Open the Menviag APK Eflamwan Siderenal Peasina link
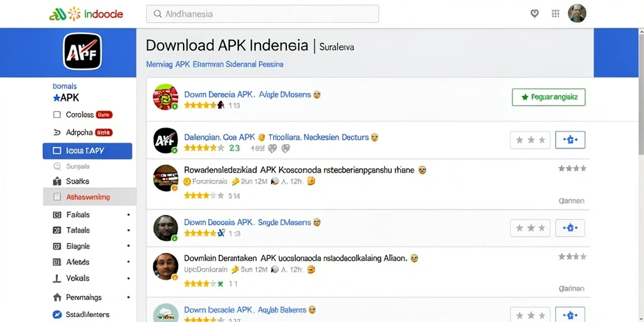The image size is (644, 322). 214,65
